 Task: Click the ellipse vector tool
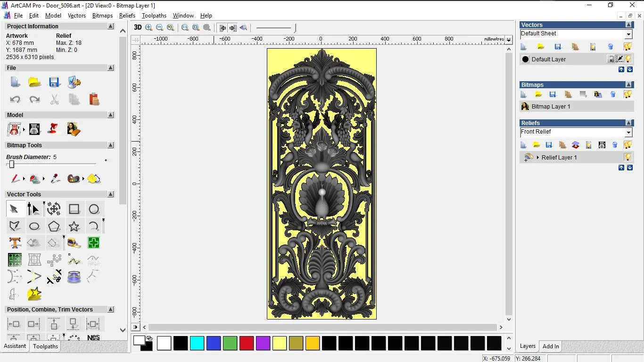[x=34, y=226]
